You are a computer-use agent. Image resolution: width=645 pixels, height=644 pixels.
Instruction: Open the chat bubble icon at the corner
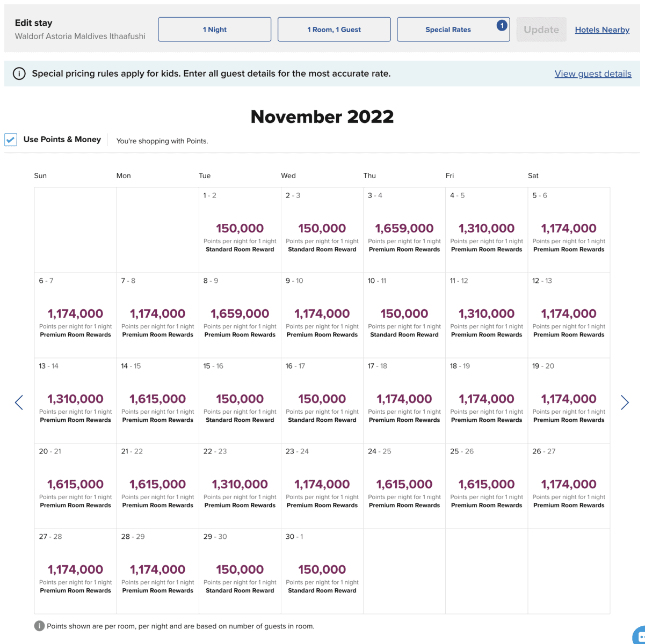639,635
